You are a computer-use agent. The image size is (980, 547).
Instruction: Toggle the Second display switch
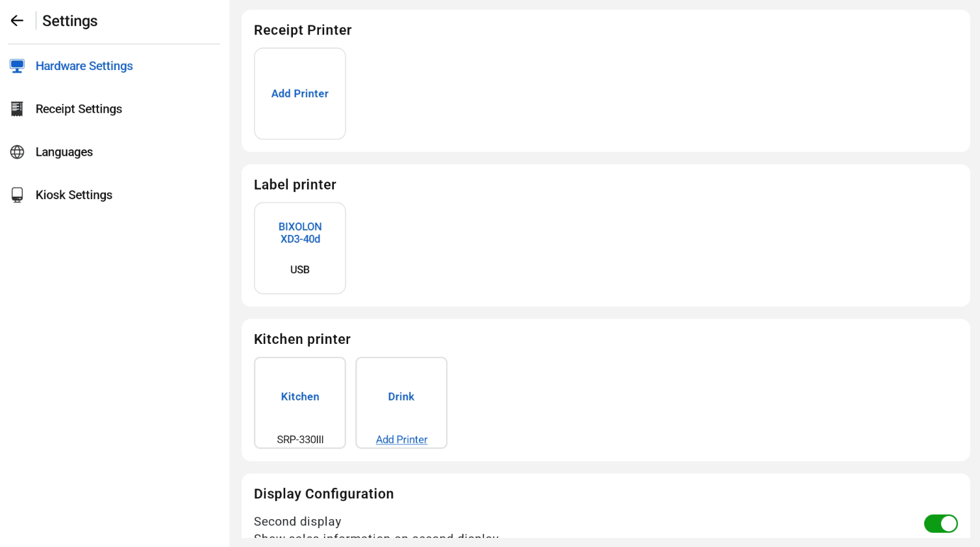pos(940,524)
